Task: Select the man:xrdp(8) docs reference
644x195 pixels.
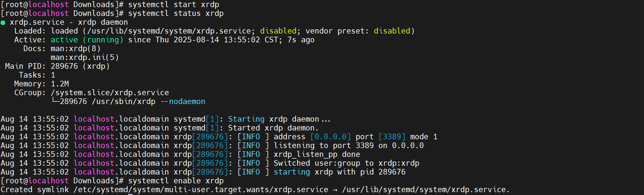Action: pyautogui.click(x=75, y=49)
